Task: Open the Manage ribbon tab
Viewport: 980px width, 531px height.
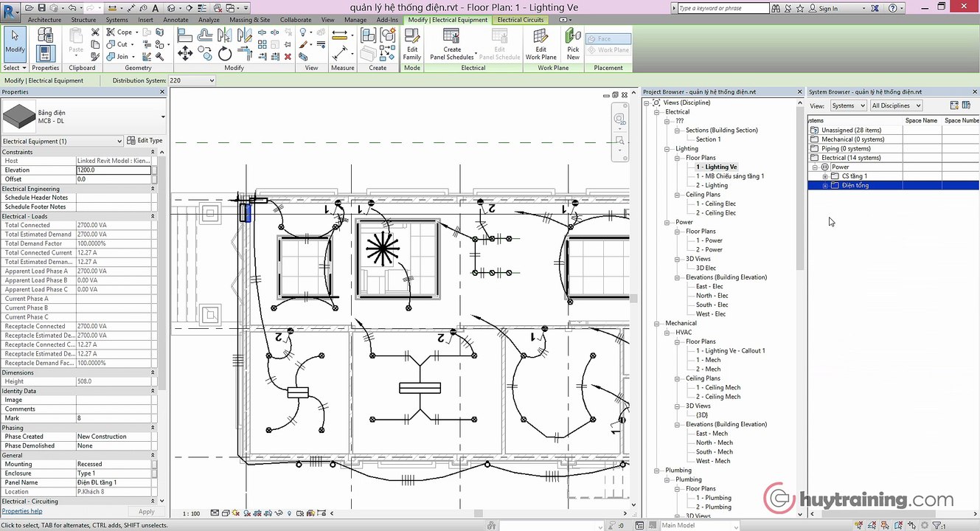Action: tap(355, 20)
